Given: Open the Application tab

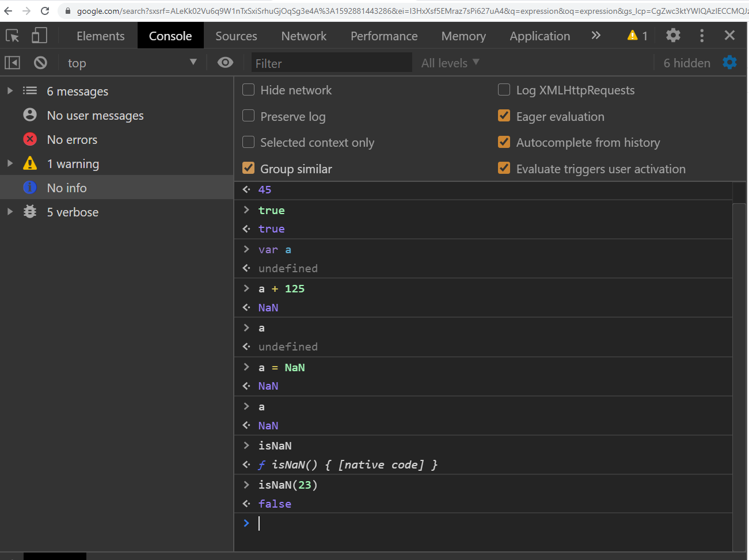Looking at the screenshot, I should (540, 36).
